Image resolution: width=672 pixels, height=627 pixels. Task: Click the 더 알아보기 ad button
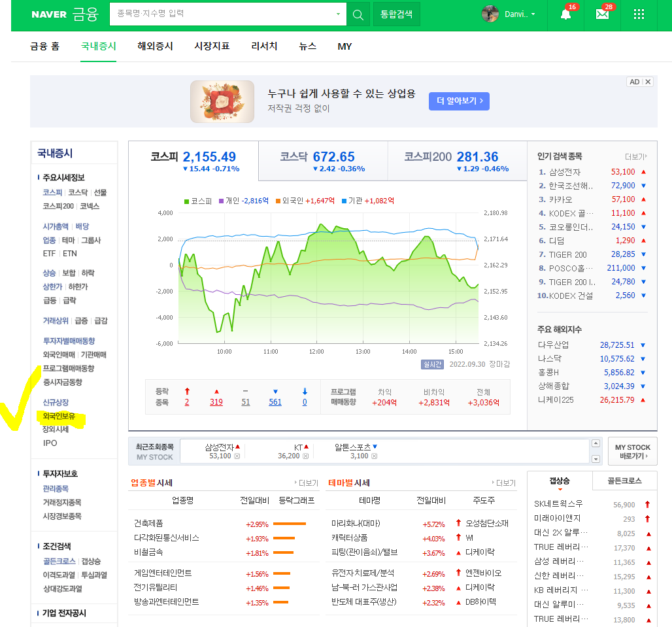coord(459,101)
